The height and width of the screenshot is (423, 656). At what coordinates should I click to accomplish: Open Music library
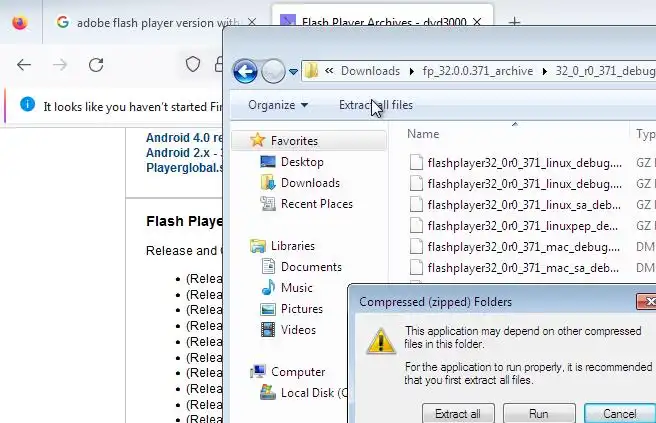(x=297, y=288)
